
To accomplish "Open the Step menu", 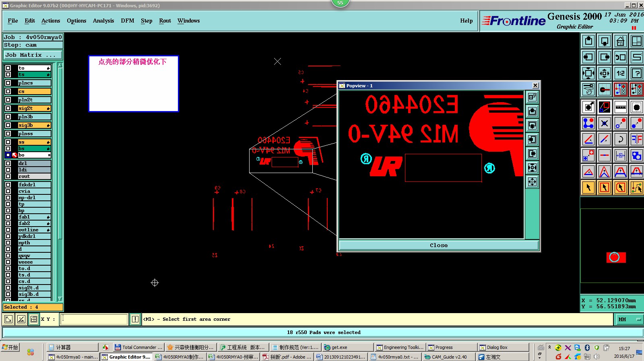I will coord(147,21).
